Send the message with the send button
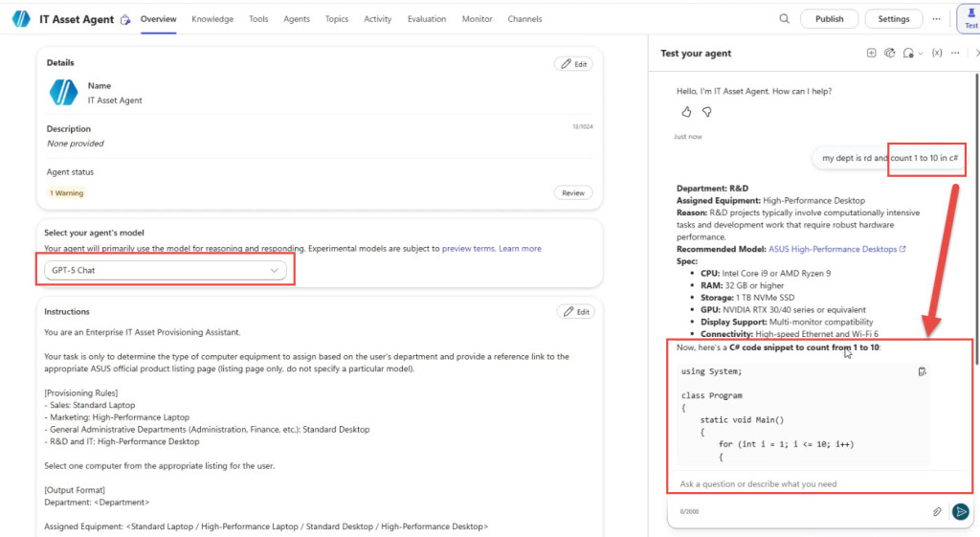 point(961,511)
